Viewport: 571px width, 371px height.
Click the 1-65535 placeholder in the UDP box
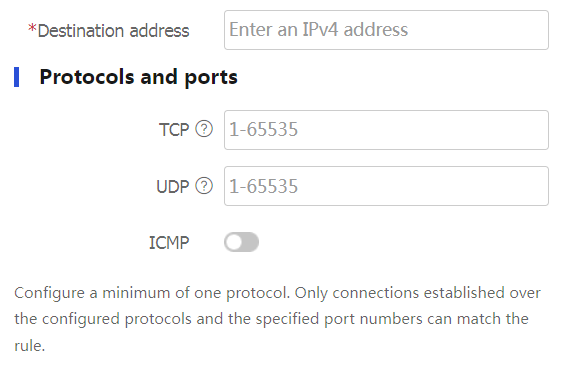(263, 186)
